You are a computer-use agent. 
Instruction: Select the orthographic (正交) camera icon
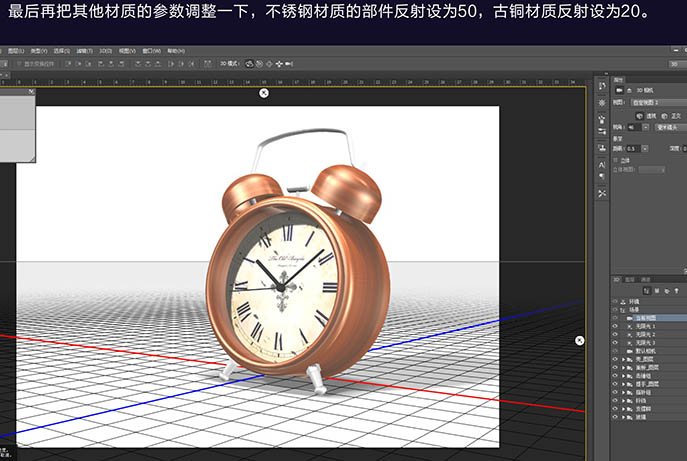(x=664, y=116)
